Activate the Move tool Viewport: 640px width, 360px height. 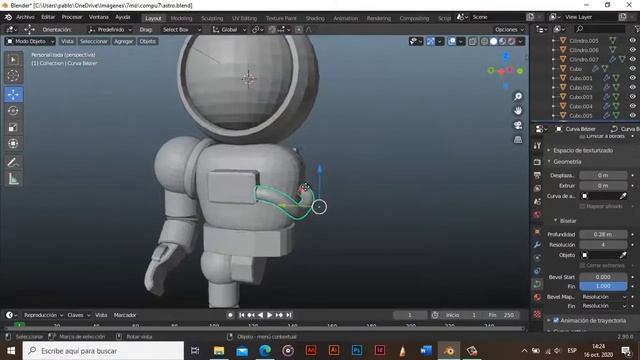click(13, 94)
